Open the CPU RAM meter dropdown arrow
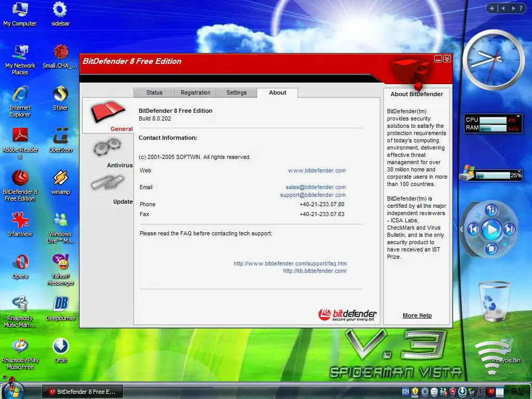The image size is (532, 399). tap(518, 117)
